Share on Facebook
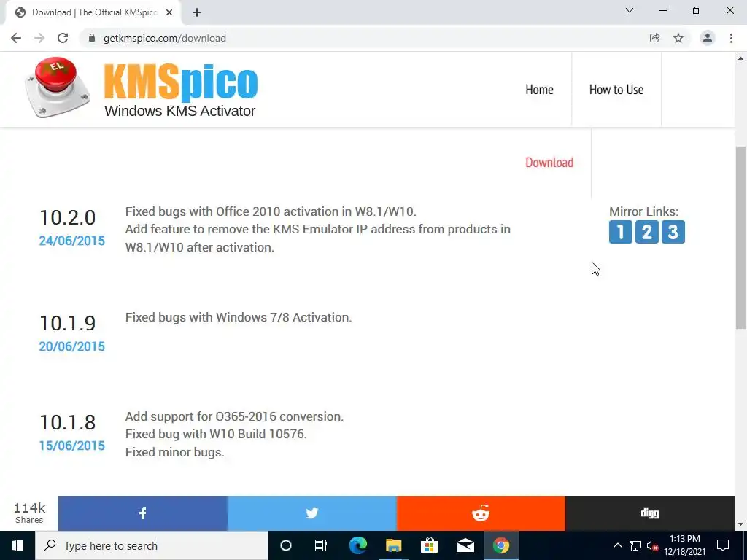 [143, 513]
